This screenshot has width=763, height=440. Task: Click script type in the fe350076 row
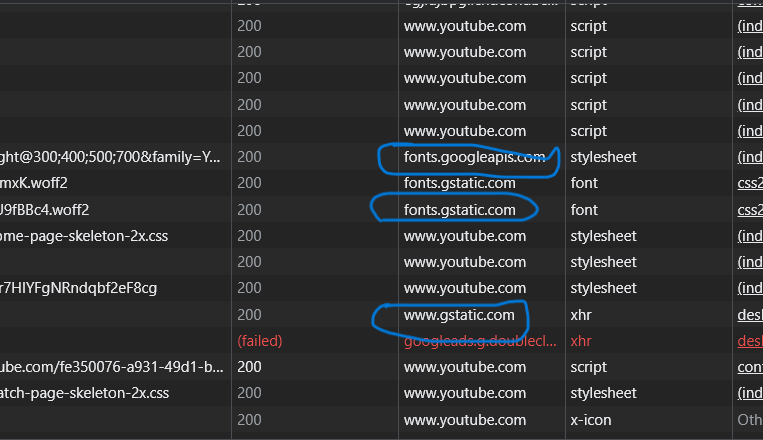coord(588,367)
